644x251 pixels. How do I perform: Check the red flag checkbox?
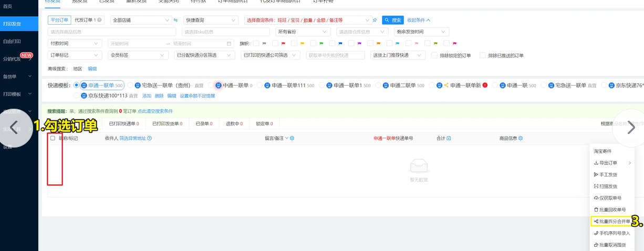tap(275, 44)
